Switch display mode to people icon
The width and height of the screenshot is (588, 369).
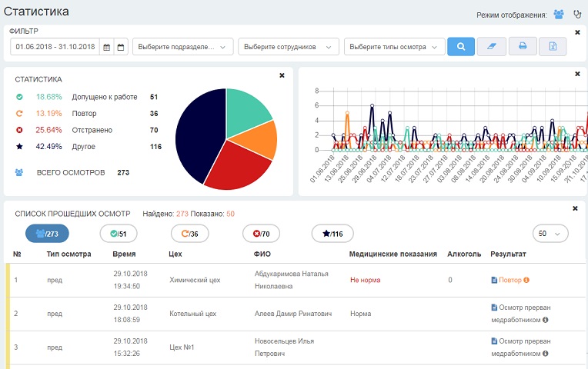point(559,15)
